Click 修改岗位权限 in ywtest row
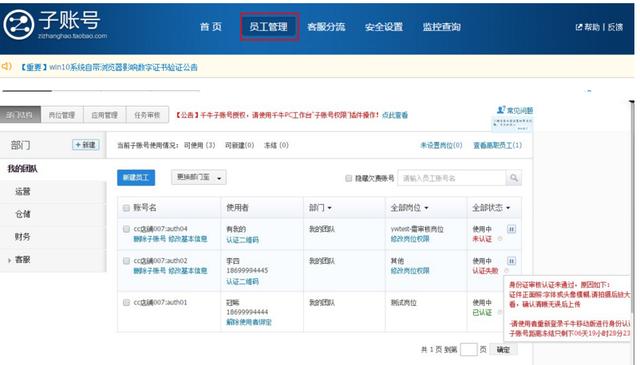Screen dimensions: 640x365 (x=410, y=239)
